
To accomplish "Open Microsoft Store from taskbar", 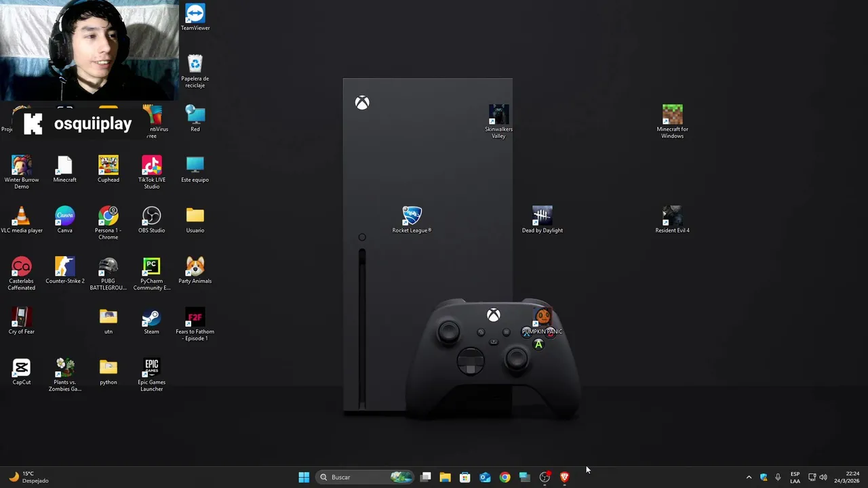I will click(465, 477).
